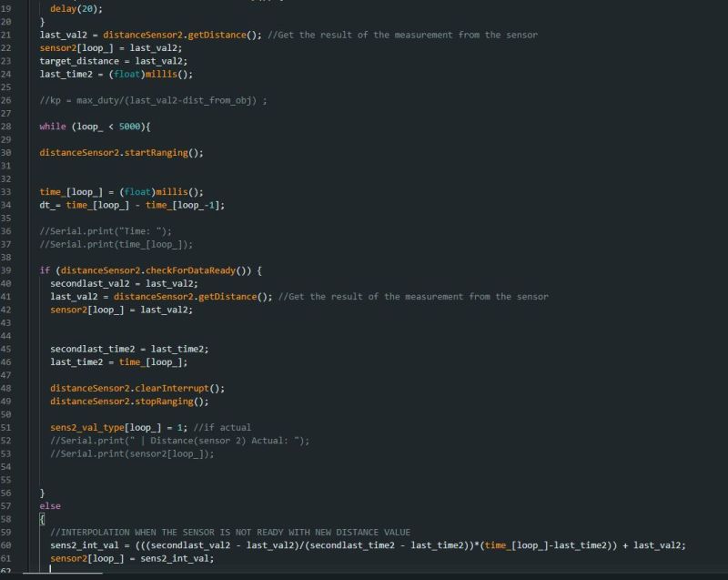This screenshot has width=728, height=580.
Task: Click distanceSensor2.startRanging(); line
Action: click(x=121, y=152)
